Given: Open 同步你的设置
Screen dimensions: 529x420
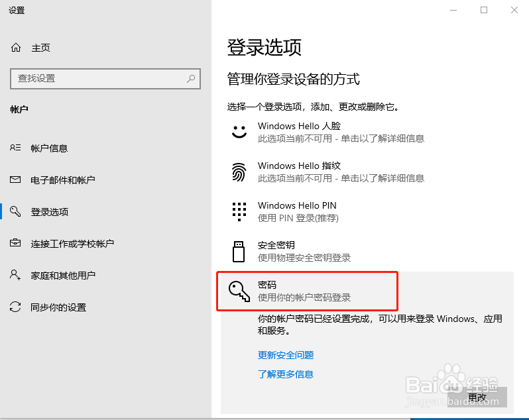Looking at the screenshot, I should pos(58,307).
